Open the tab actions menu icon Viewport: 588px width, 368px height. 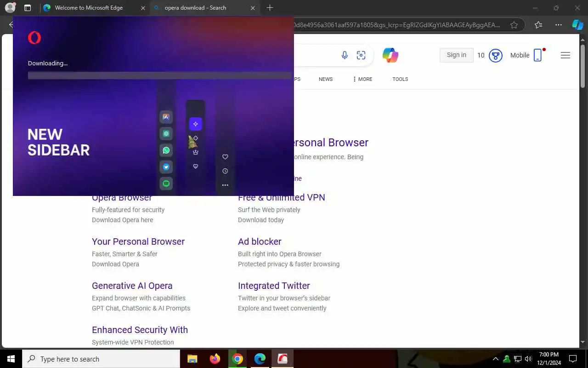pyautogui.click(x=28, y=8)
